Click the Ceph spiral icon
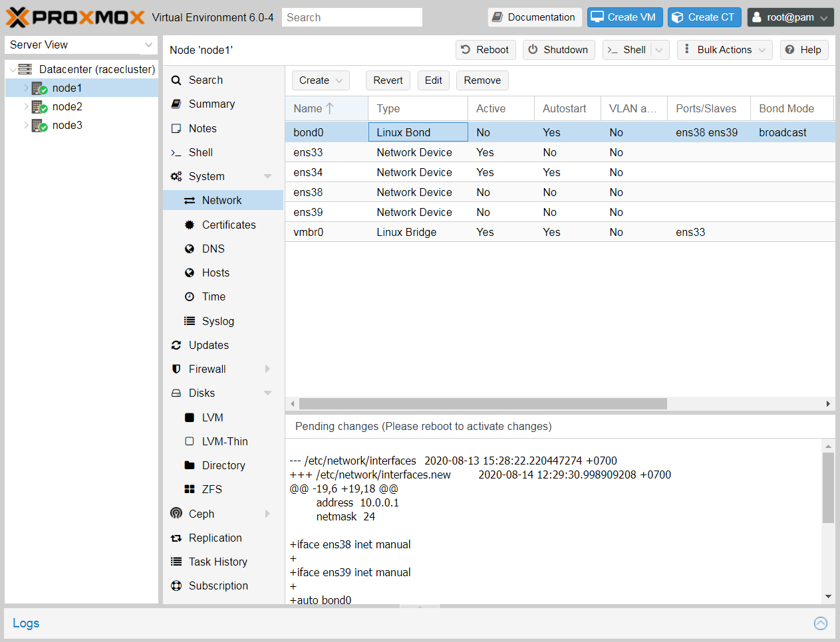Screen dimensions: 840x642 (176, 513)
